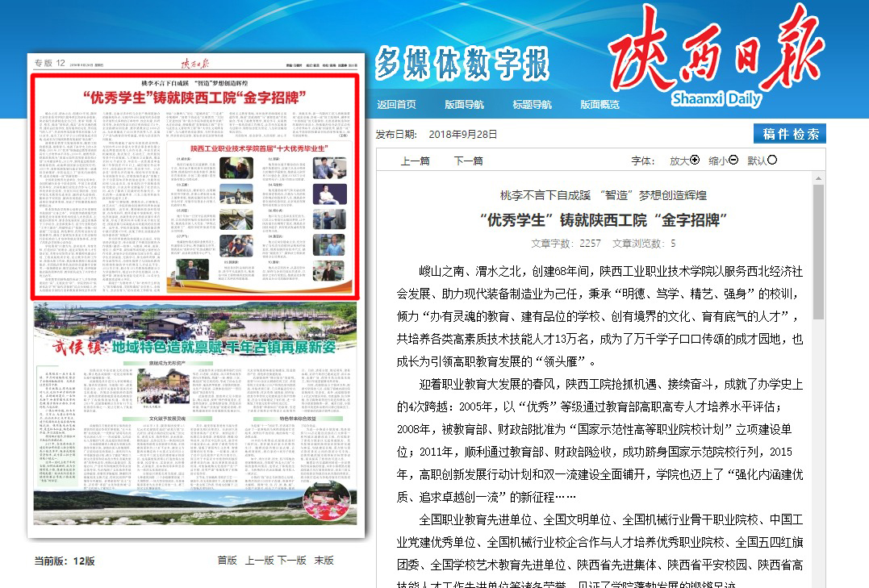Image resolution: width=869 pixels, height=588 pixels.
Task: Jump to first page via 首版
Action: pos(227,561)
